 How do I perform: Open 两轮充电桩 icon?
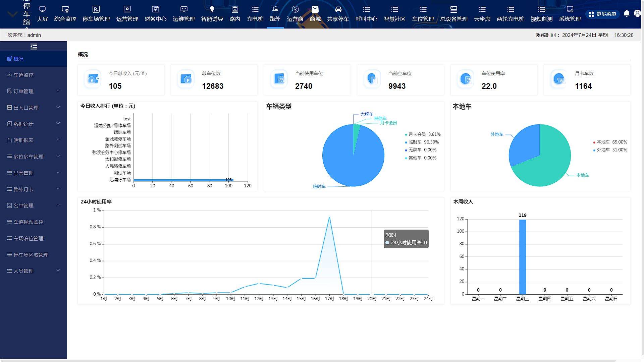coord(511,9)
